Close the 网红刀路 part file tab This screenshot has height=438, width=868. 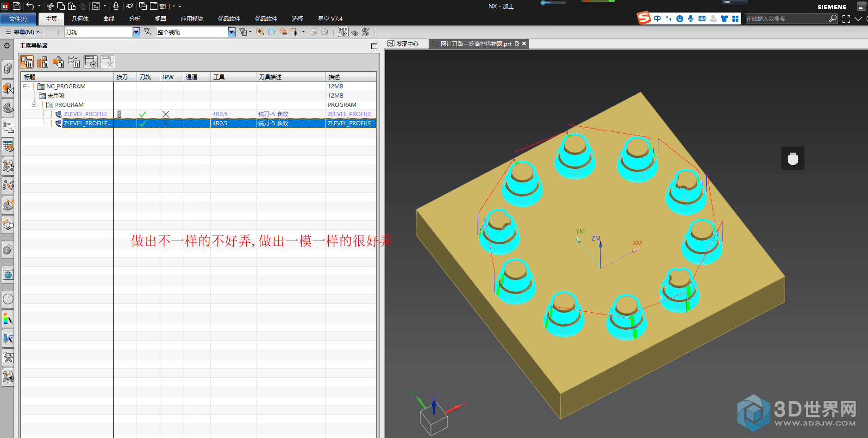tap(524, 43)
